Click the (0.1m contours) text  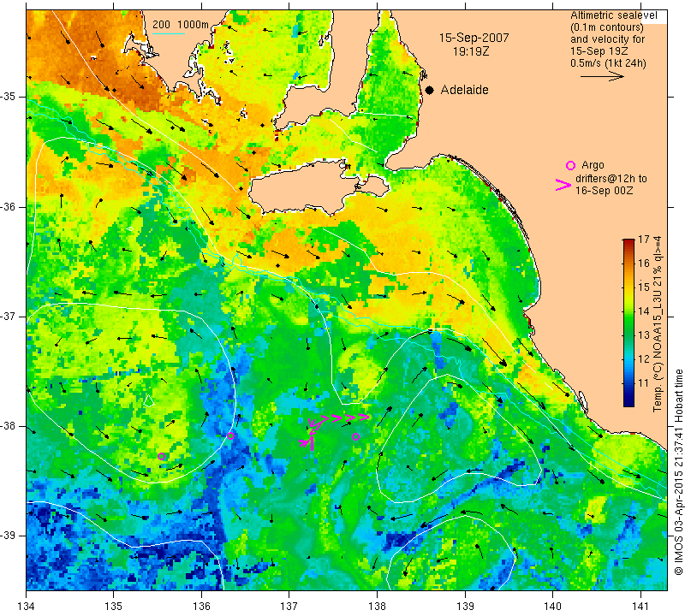pos(607,27)
